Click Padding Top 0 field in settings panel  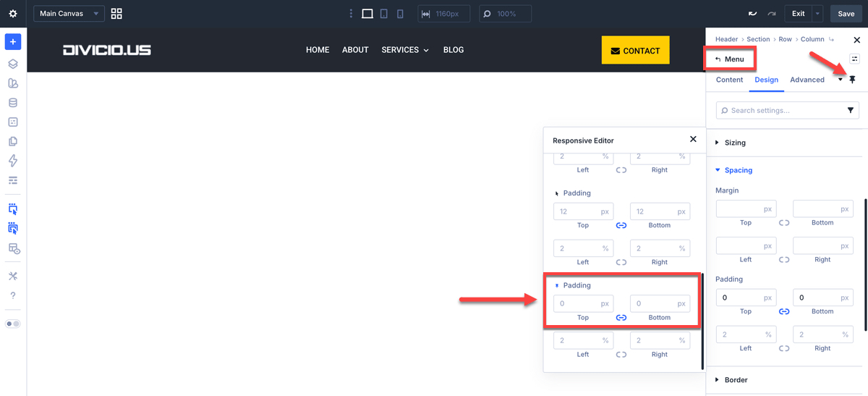[x=746, y=298]
